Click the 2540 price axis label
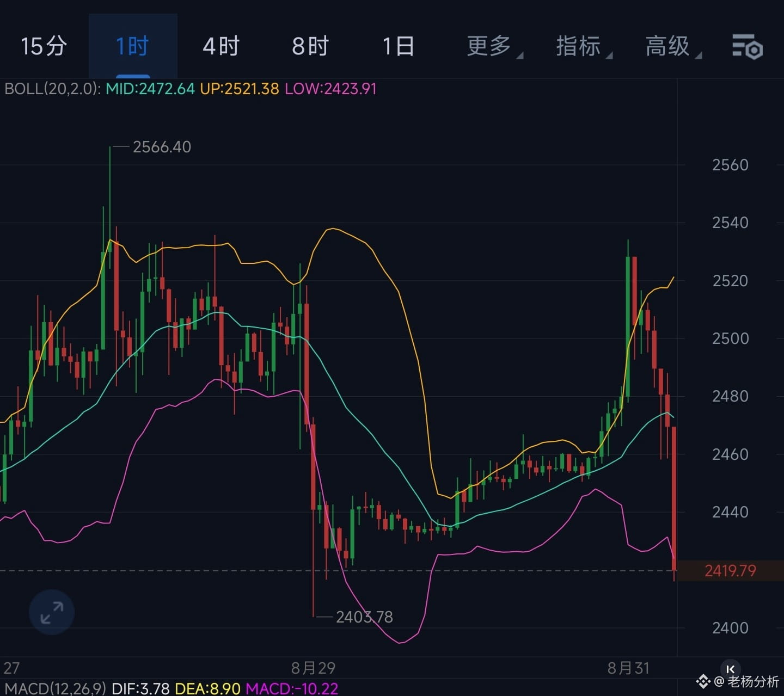This screenshot has height=696, width=784. (x=730, y=223)
